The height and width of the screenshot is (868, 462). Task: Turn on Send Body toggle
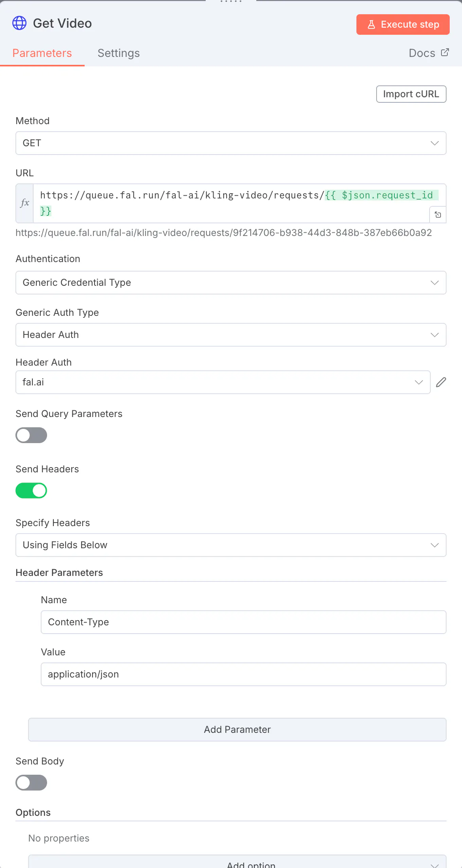pyautogui.click(x=31, y=783)
